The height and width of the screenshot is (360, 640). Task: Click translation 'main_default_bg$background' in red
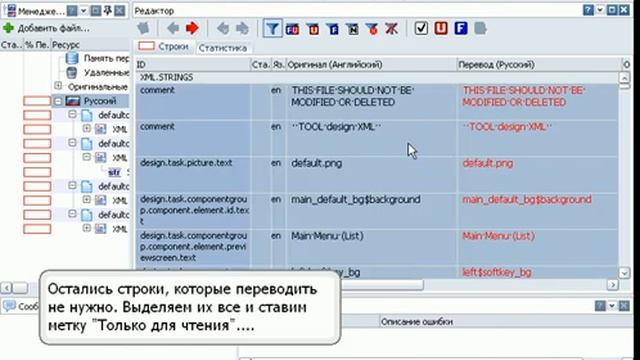click(x=527, y=200)
